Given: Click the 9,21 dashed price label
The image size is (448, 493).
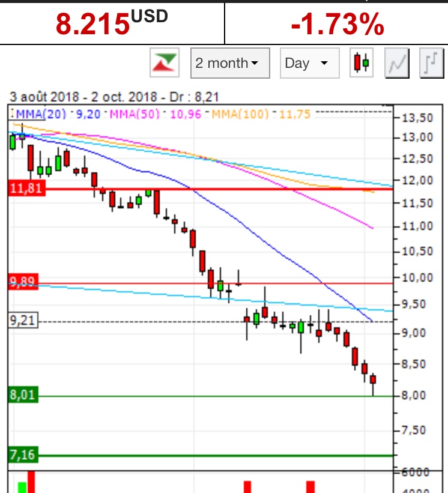Looking at the screenshot, I should 23,321.
